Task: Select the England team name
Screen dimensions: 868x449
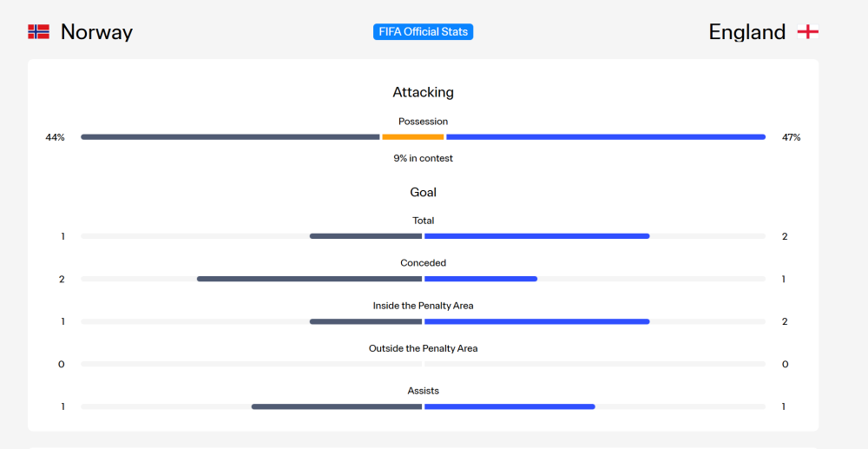Action: tap(746, 32)
